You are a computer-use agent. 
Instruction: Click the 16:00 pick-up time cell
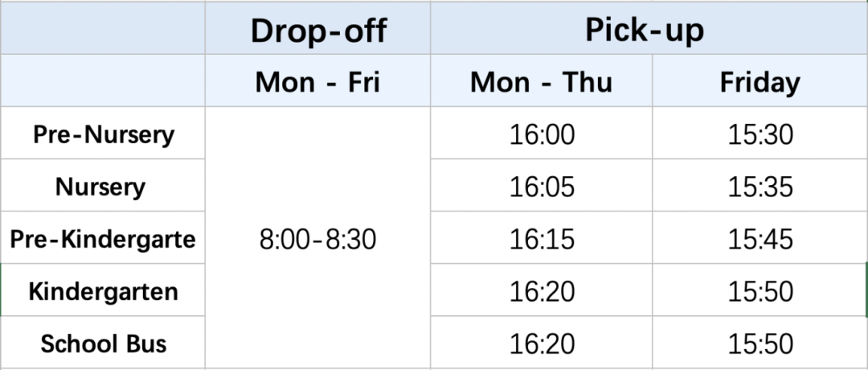click(542, 134)
